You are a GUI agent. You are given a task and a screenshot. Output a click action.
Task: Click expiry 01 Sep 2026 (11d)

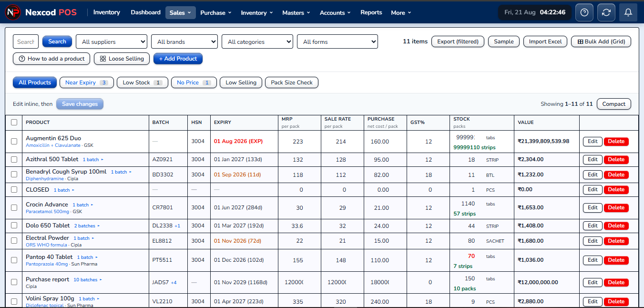point(237,175)
